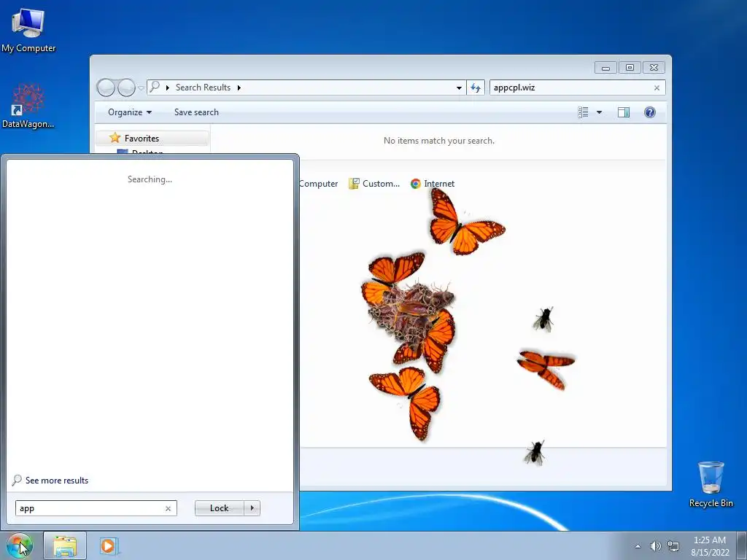Click the Forward button in Explorer window

click(126, 87)
